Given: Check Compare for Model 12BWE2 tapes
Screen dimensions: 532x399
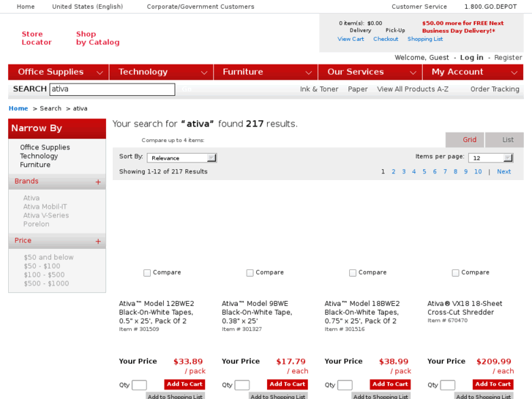Looking at the screenshot, I should click(x=147, y=272).
